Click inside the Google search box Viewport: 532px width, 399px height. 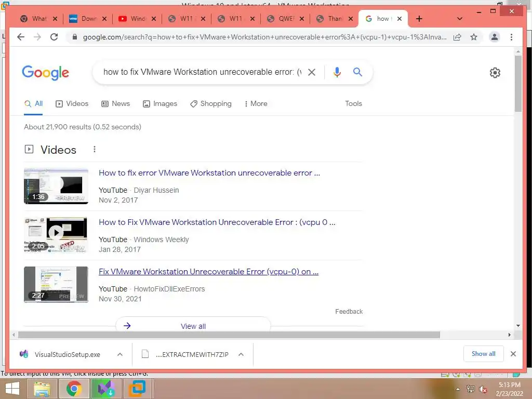point(202,72)
